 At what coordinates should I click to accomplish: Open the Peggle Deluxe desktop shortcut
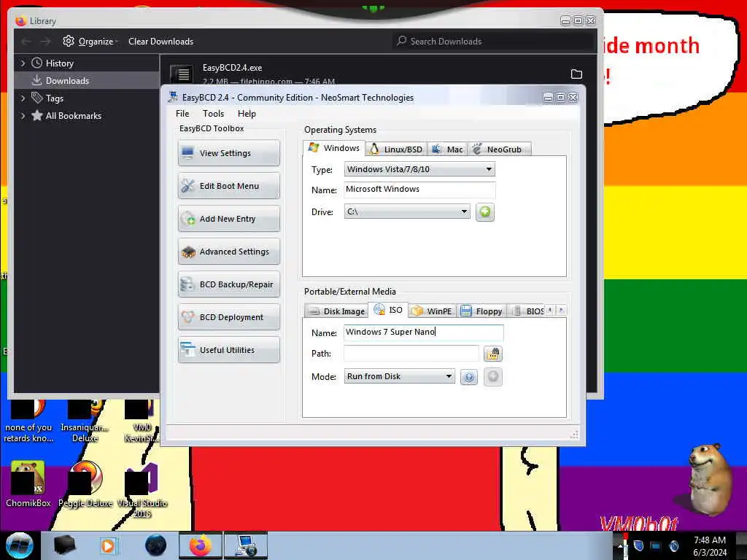coord(85,484)
